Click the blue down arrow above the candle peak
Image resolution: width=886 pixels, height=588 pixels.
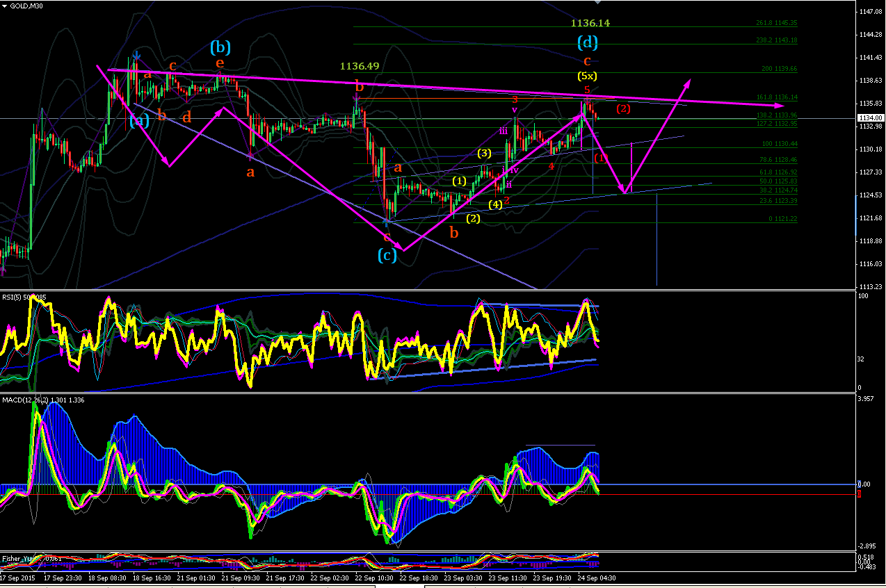point(137,55)
